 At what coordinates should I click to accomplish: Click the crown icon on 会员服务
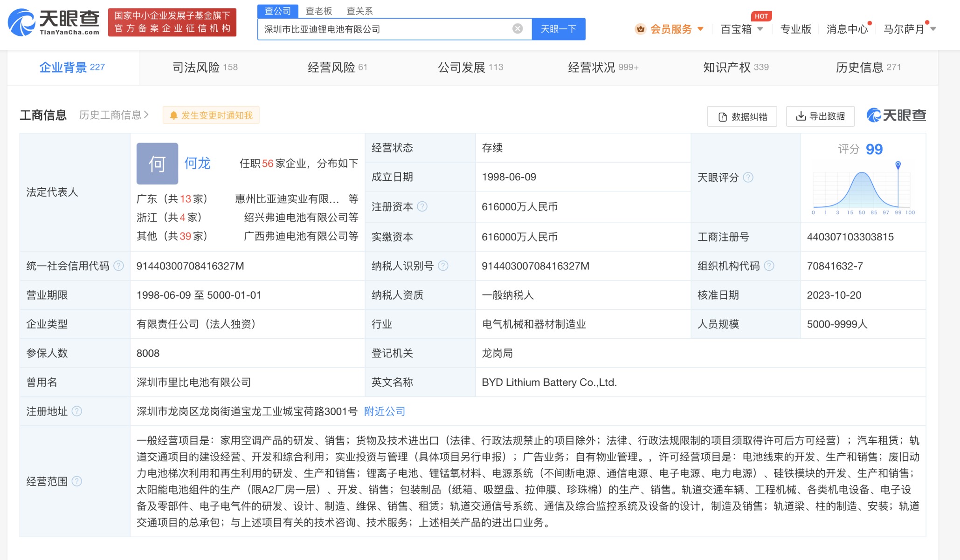(x=640, y=29)
